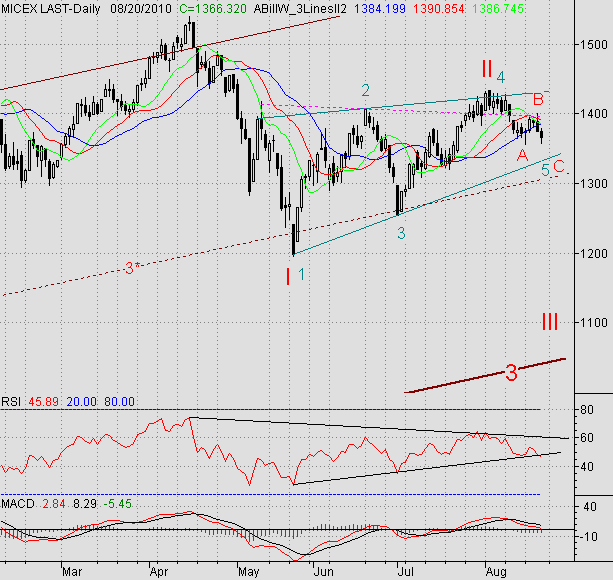Click the 1300 price axis label
Screen dimensions: 613x580
(593, 184)
